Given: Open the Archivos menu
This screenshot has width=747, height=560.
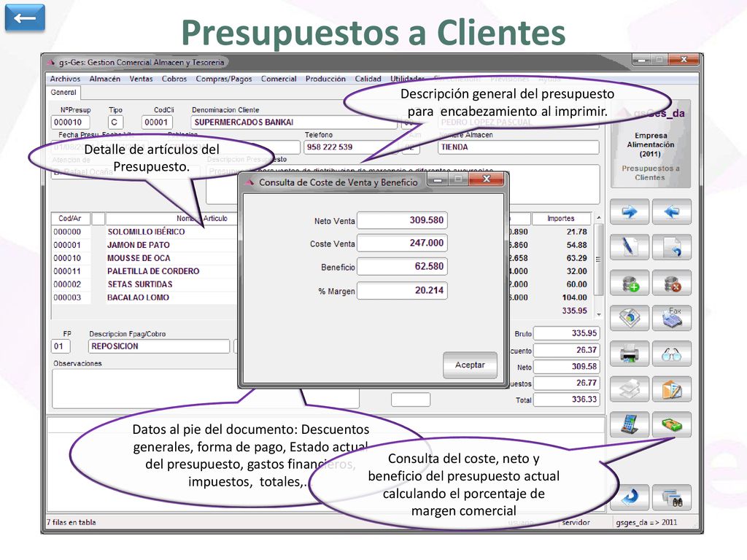Looking at the screenshot, I should 65,79.
